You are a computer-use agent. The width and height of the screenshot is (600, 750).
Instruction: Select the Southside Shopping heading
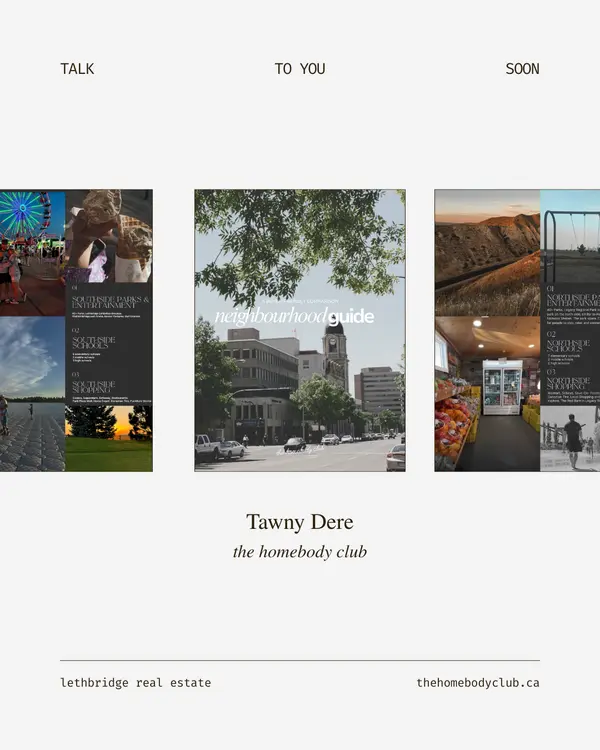[x=93, y=384]
